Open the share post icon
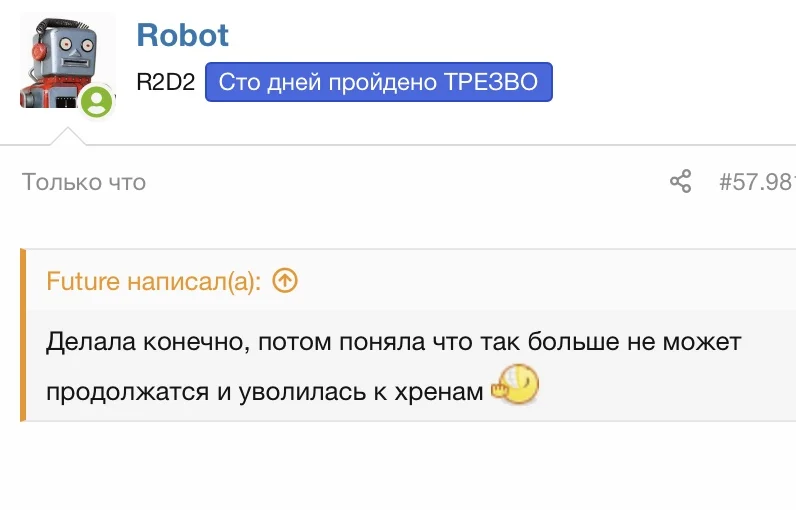This screenshot has width=796, height=510. pos(680,182)
